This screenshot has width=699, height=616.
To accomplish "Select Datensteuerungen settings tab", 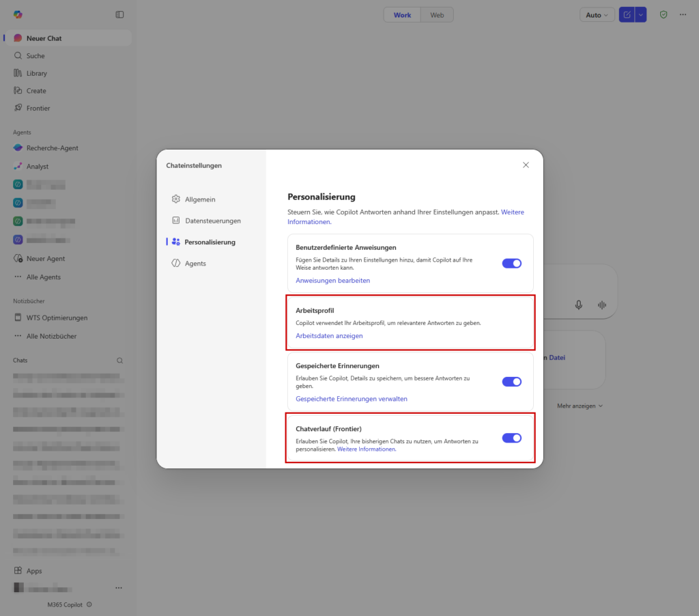I will [212, 221].
